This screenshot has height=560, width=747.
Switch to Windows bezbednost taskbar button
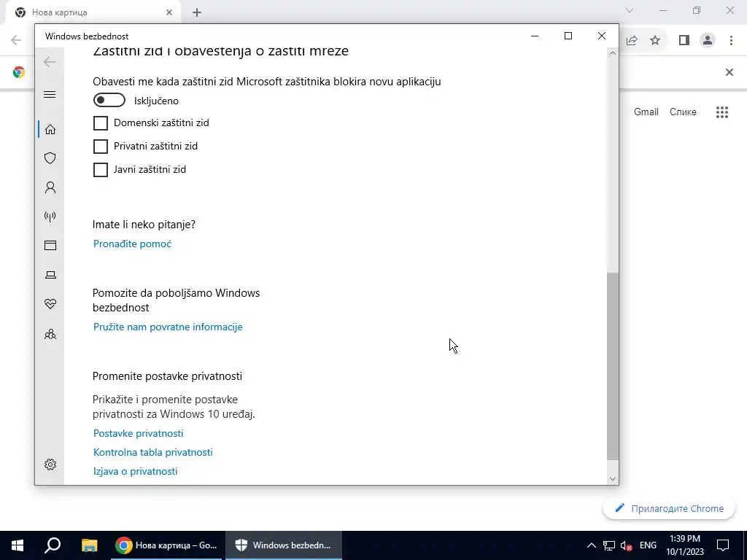pos(284,545)
